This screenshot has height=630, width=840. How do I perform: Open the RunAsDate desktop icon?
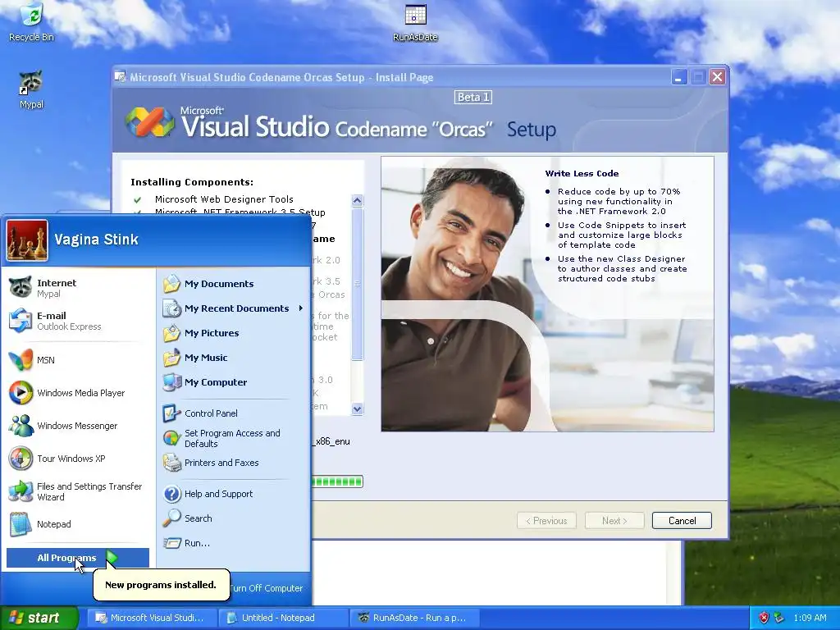coord(415,23)
